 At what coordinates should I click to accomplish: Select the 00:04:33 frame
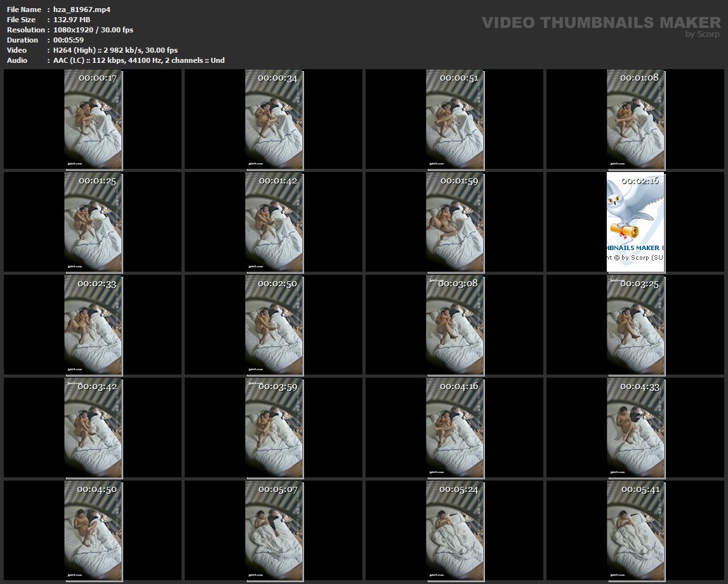pos(635,427)
